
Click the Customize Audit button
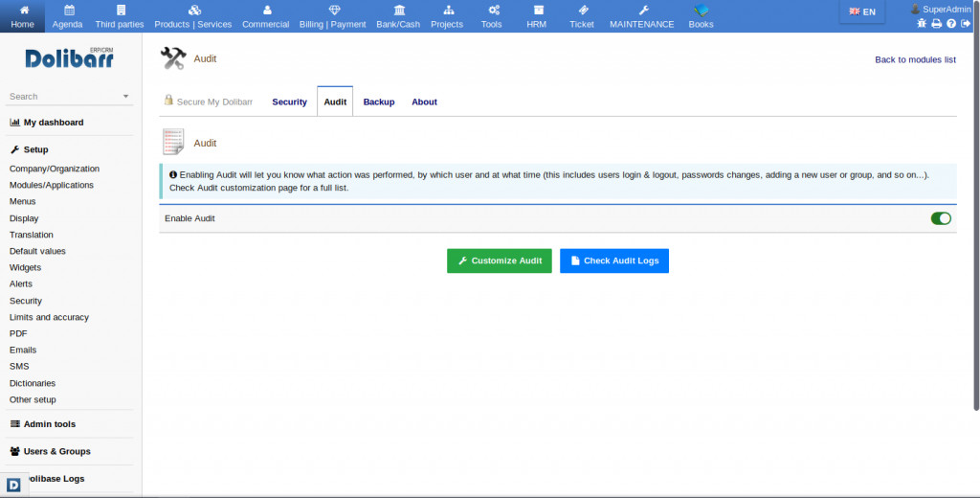pos(500,260)
